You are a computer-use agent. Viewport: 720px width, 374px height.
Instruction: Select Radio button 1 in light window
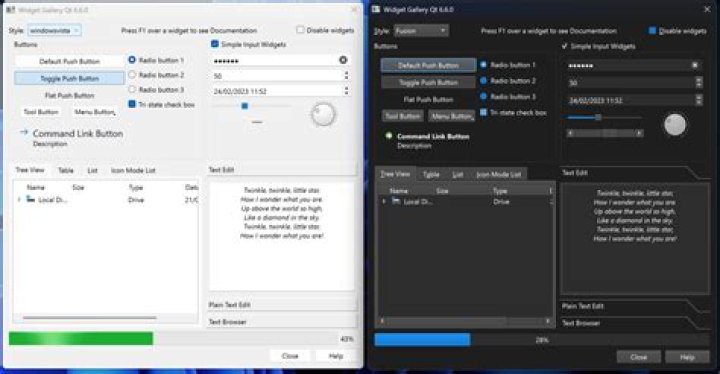click(x=132, y=60)
